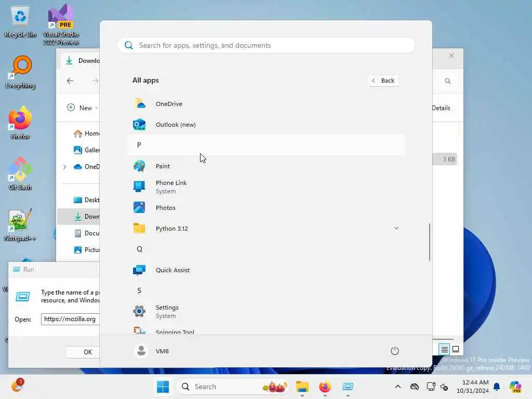
Task: Click File Explorer search icon
Action: 448,81
